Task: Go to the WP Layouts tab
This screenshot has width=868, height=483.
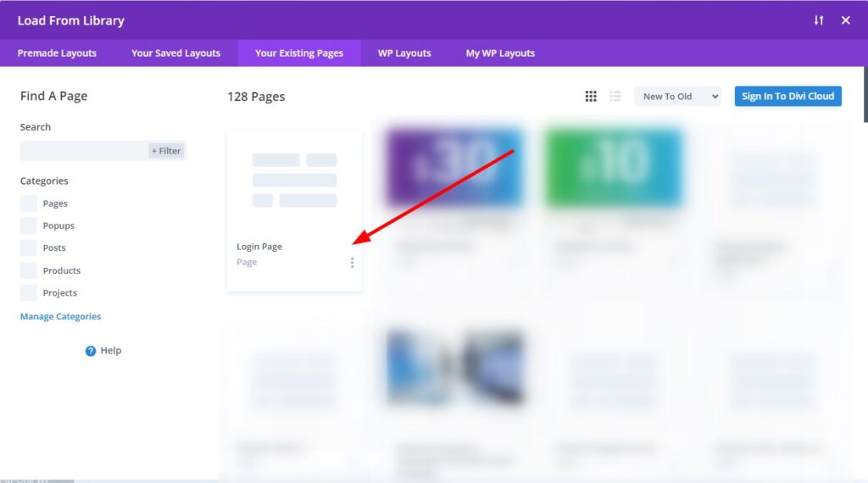Action: click(x=404, y=53)
